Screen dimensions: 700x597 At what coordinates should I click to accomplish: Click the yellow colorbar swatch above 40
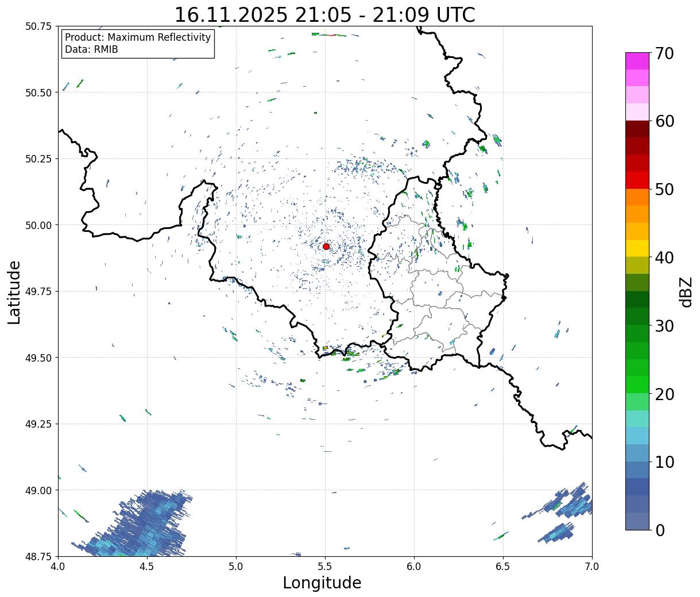tap(637, 248)
